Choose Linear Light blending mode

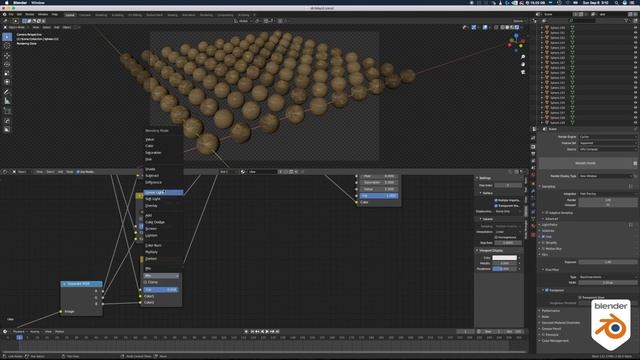[163, 193]
